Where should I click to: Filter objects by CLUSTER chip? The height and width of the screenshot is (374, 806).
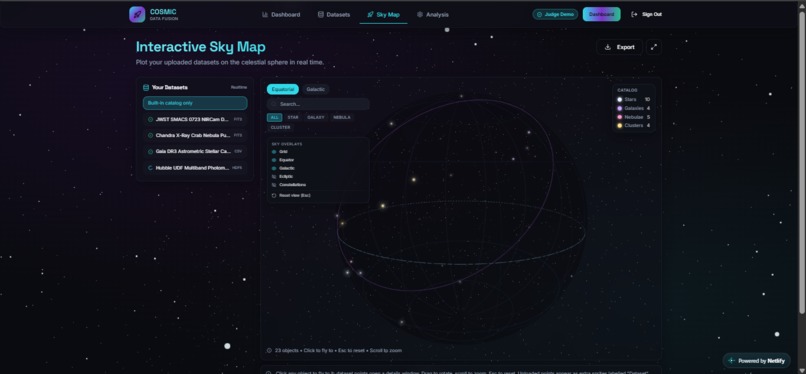pos(281,127)
